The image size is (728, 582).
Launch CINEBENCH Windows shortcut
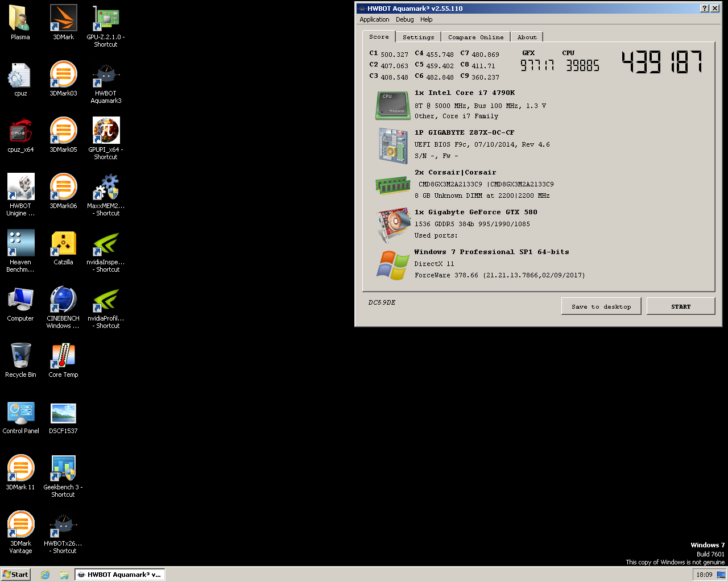pos(63,307)
